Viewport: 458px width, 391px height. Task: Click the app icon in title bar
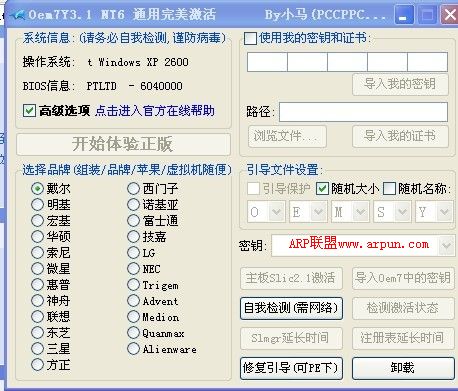click(x=17, y=15)
